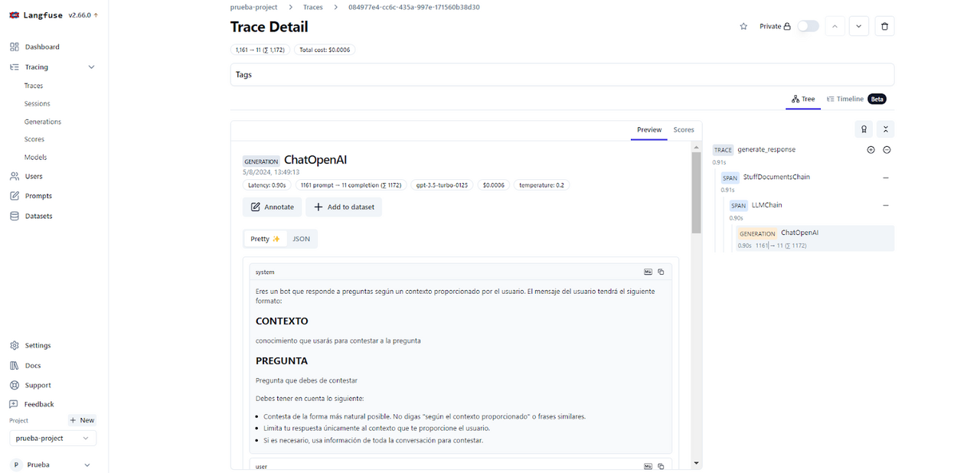Viewport: 980px width, 473px height.
Task: Toggle the Private visibility switch
Action: (808, 26)
